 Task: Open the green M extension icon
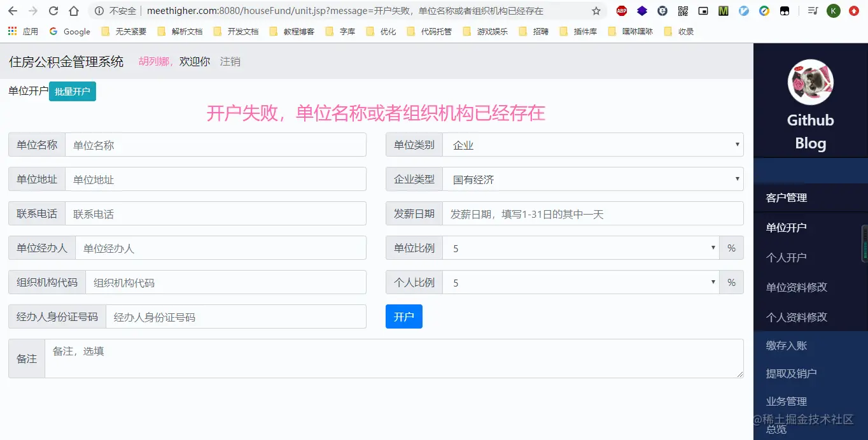coord(724,11)
